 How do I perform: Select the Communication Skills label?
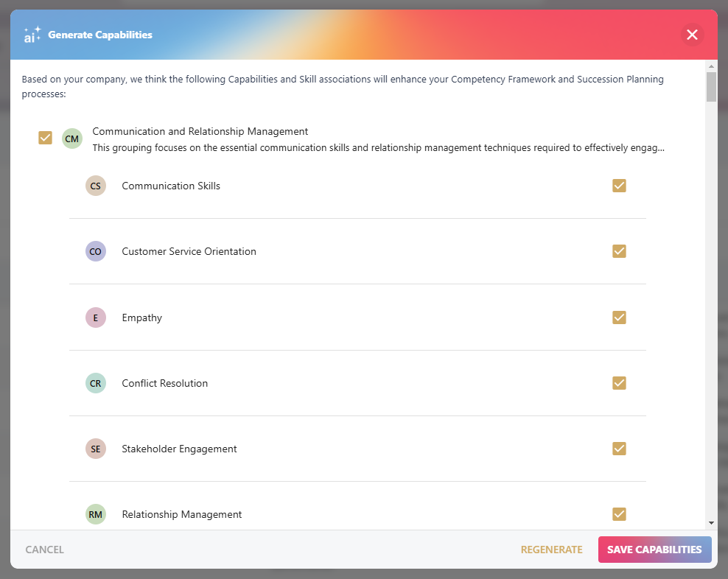coord(171,186)
